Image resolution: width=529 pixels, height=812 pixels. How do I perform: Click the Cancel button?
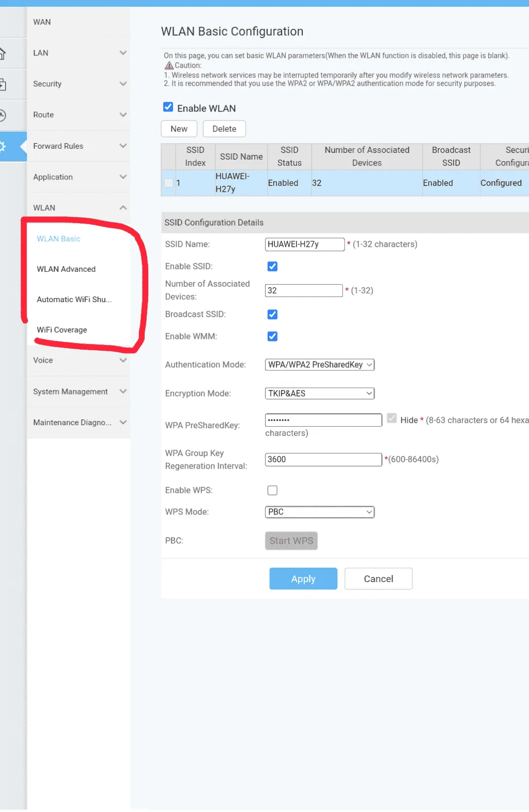point(379,579)
